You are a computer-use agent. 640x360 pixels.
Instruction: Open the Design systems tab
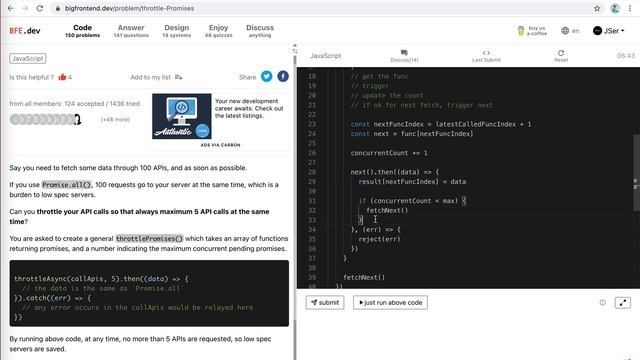176,31
